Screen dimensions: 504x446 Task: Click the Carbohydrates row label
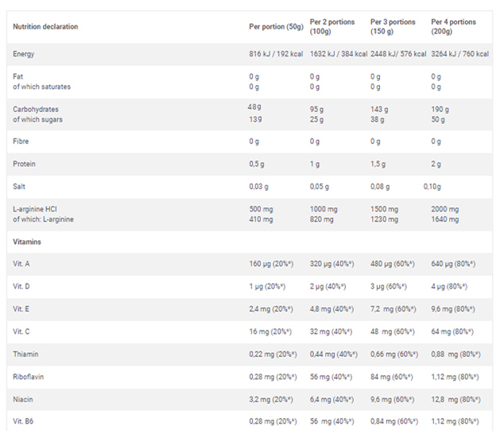tap(36, 110)
